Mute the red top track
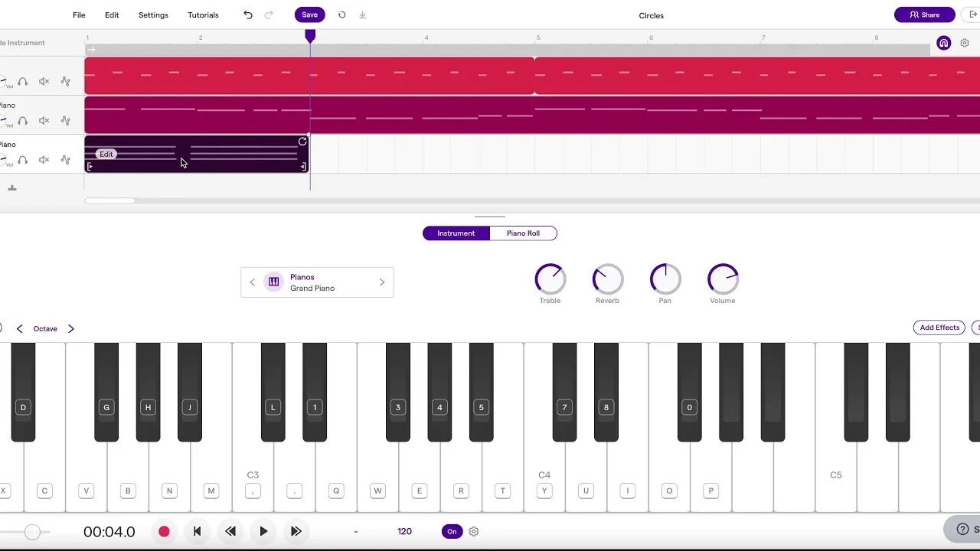The height and width of the screenshot is (551, 980). (44, 81)
